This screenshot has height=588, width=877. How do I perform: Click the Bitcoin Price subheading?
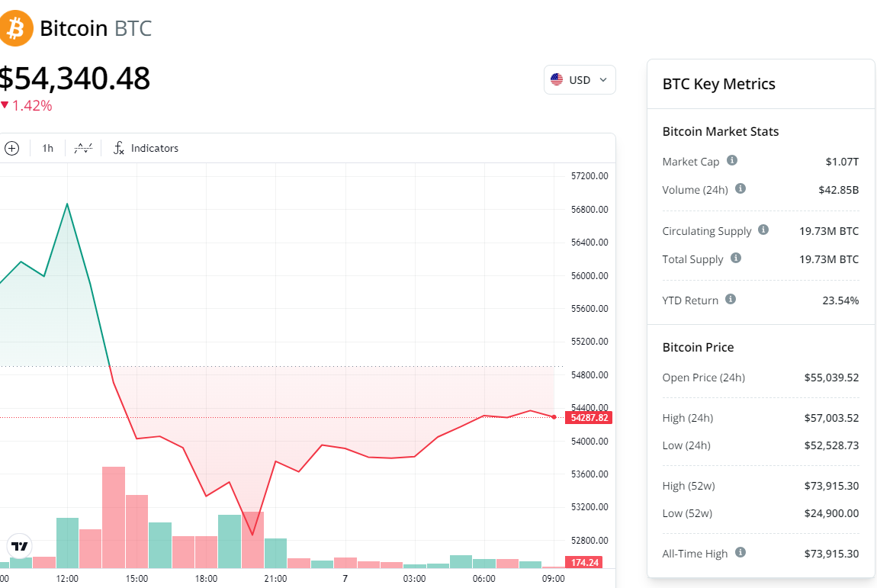point(698,348)
